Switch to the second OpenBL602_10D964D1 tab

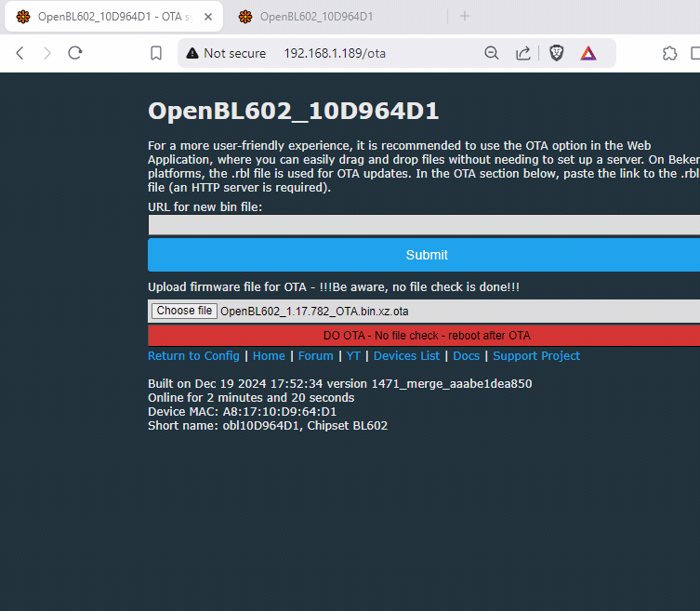(337, 17)
